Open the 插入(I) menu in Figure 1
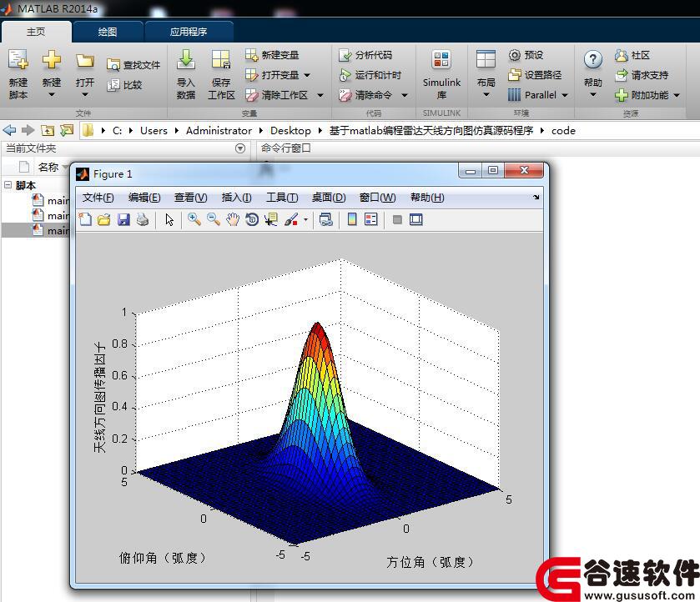Image resolution: width=700 pixels, height=602 pixels. (237, 198)
